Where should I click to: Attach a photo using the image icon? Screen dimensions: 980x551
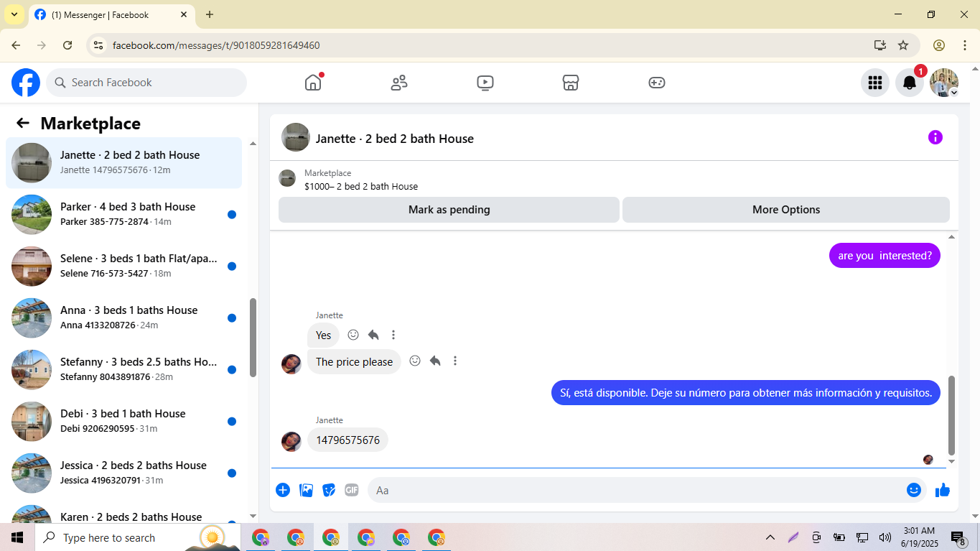(307, 490)
